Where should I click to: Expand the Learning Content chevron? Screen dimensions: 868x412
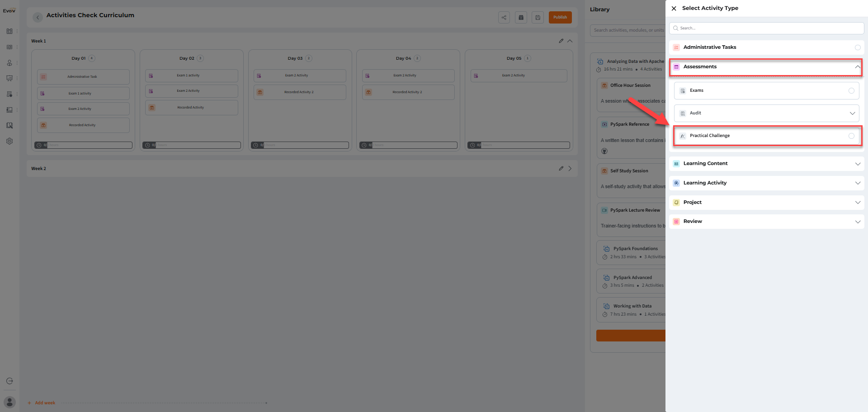(858, 164)
